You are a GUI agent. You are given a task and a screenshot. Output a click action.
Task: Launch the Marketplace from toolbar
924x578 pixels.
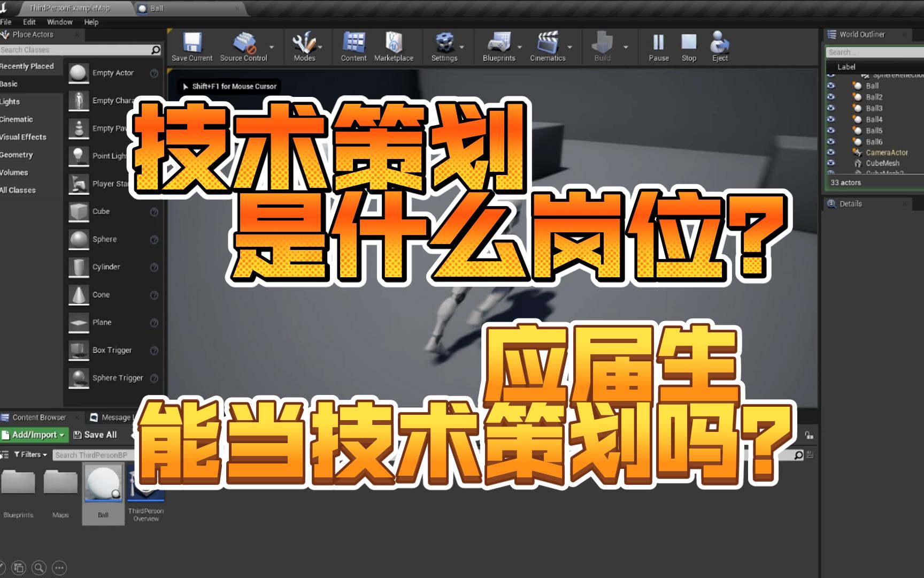click(x=394, y=42)
